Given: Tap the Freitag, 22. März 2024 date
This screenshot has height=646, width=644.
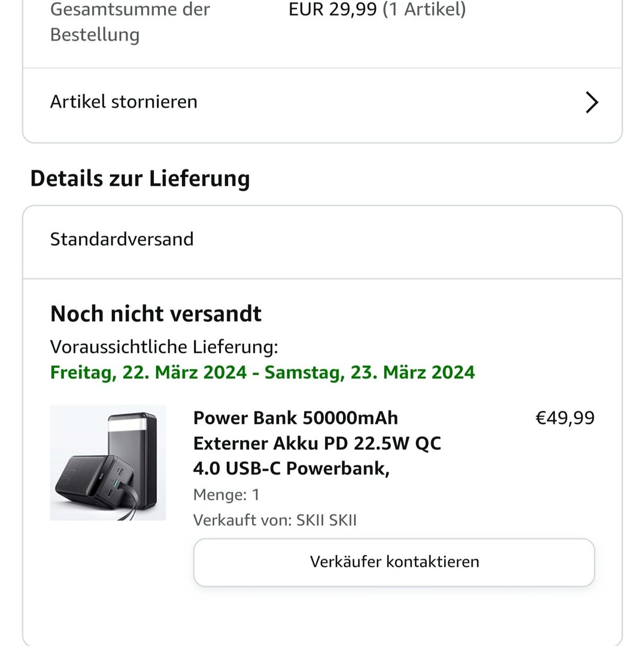Looking at the screenshot, I should 148,372.
